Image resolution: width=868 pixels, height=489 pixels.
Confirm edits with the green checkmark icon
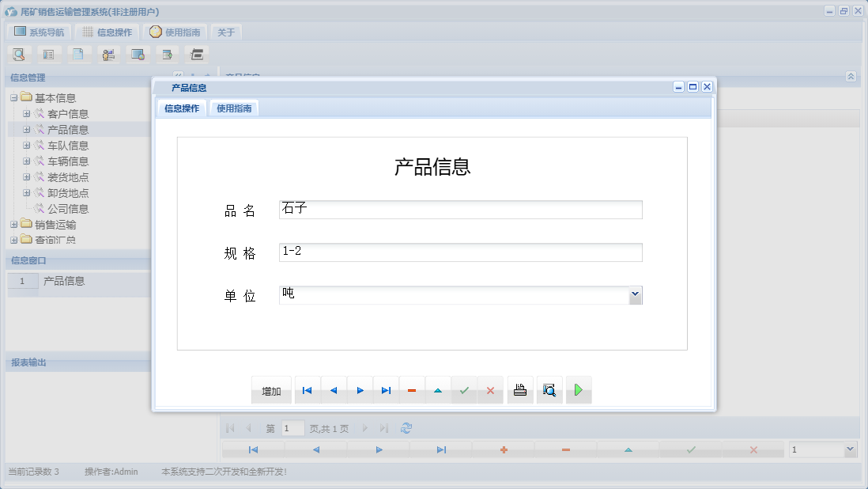point(464,389)
